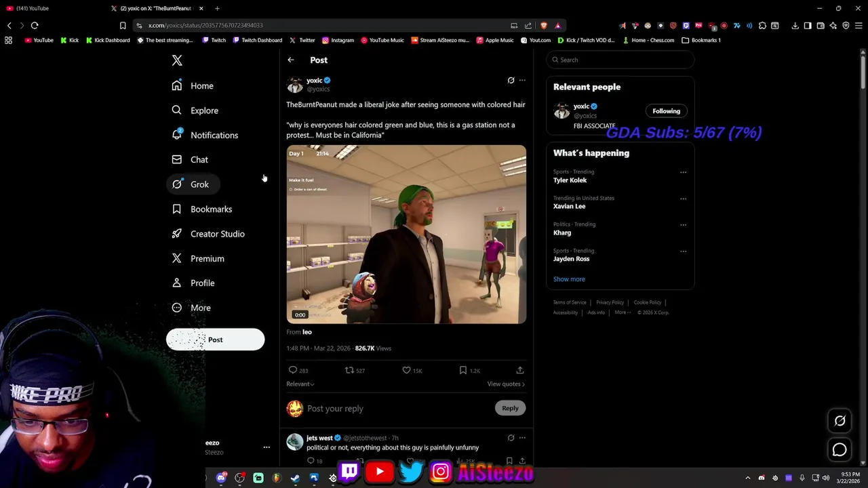Open yoxic's profile avatar on the post
The image size is (868, 488).
click(x=294, y=85)
